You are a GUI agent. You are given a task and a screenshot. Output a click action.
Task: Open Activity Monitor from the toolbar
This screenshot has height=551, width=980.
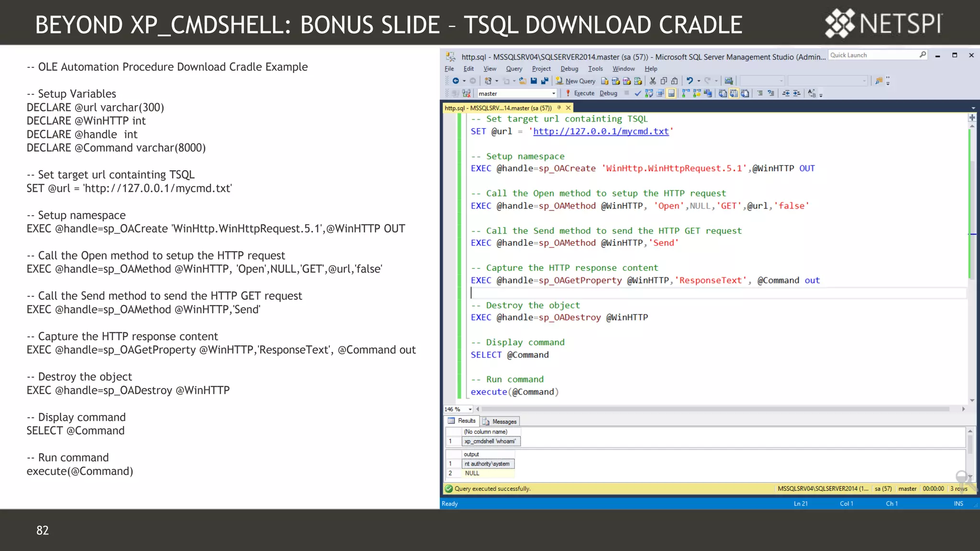729,81
